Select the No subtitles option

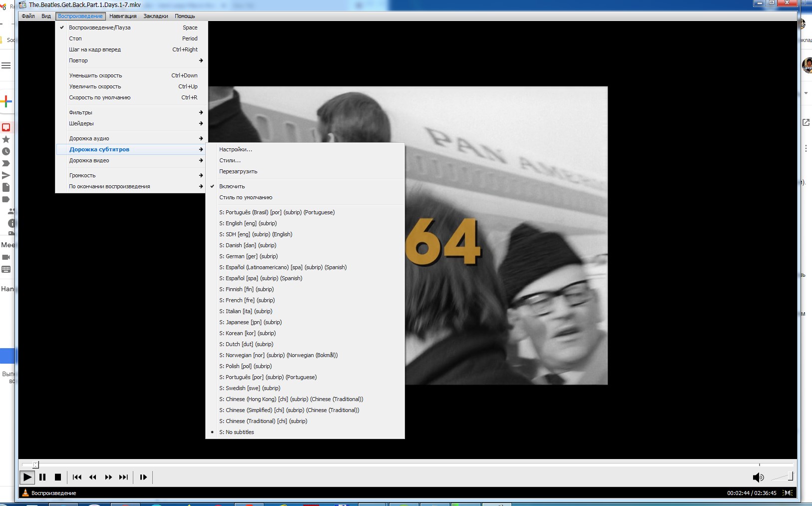coord(305,432)
